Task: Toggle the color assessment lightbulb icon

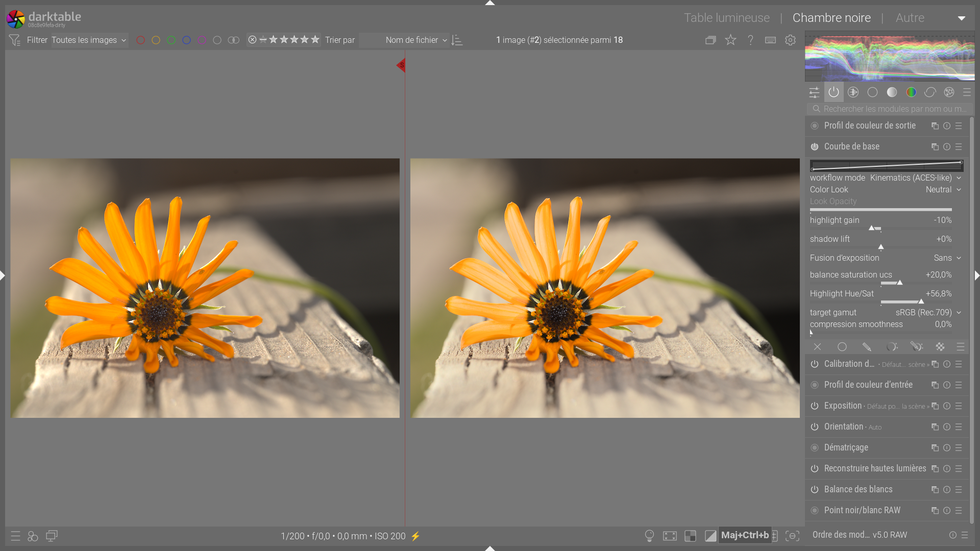Action: click(x=649, y=536)
